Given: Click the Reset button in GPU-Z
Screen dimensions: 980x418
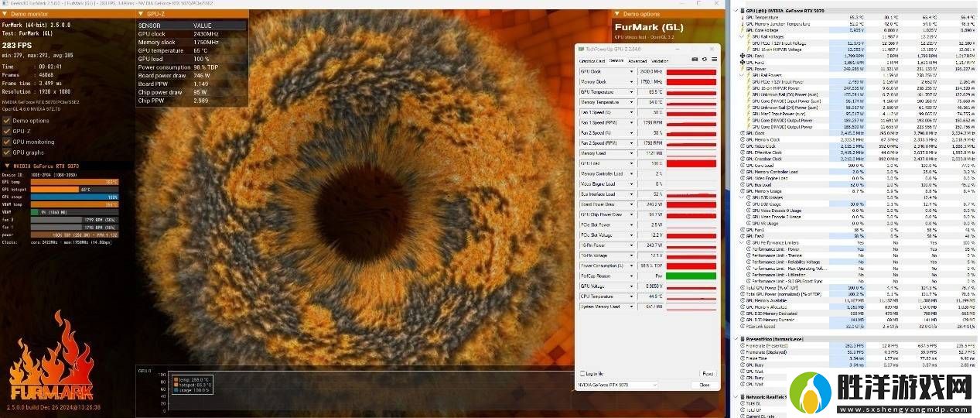Looking at the screenshot, I should [x=707, y=374].
